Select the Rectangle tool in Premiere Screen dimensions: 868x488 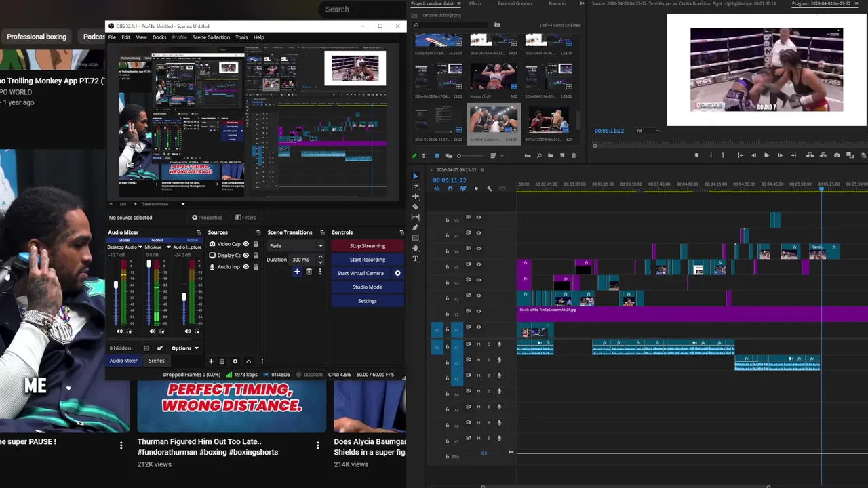[x=416, y=237]
